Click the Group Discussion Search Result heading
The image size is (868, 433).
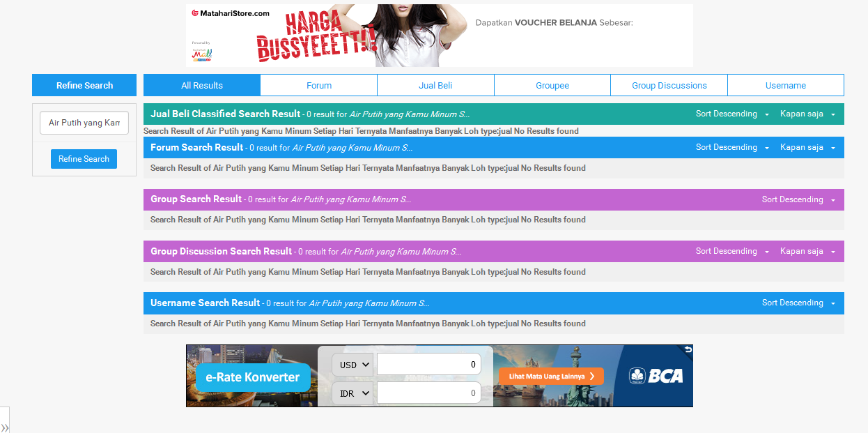tap(222, 251)
